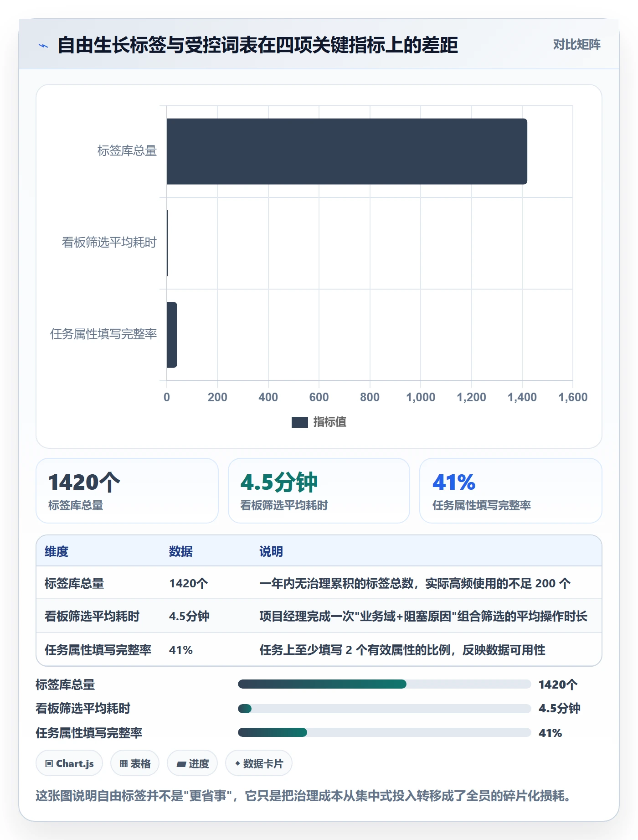Click the 1,000 x-axis tick label
The width and height of the screenshot is (638, 840).
pos(421,397)
